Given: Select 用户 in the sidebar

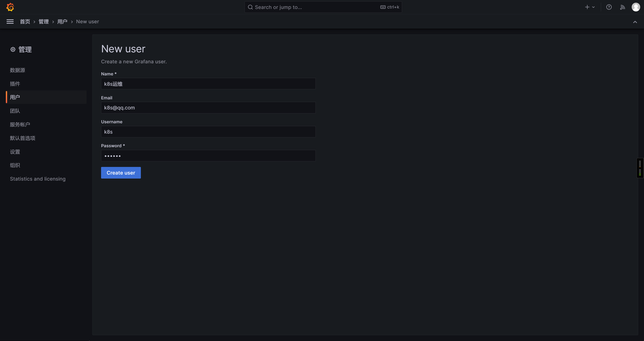Looking at the screenshot, I should (x=46, y=97).
